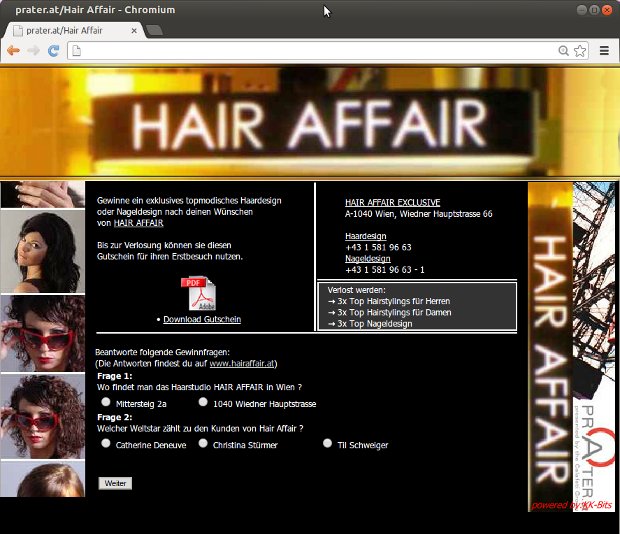Image resolution: width=620 pixels, height=534 pixels.
Task: Click the bottom brown-hair thumbnail photo
Action: 43,479
